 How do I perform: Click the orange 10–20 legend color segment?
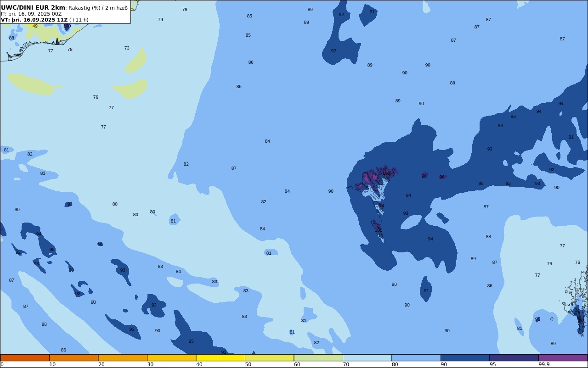tap(73, 357)
